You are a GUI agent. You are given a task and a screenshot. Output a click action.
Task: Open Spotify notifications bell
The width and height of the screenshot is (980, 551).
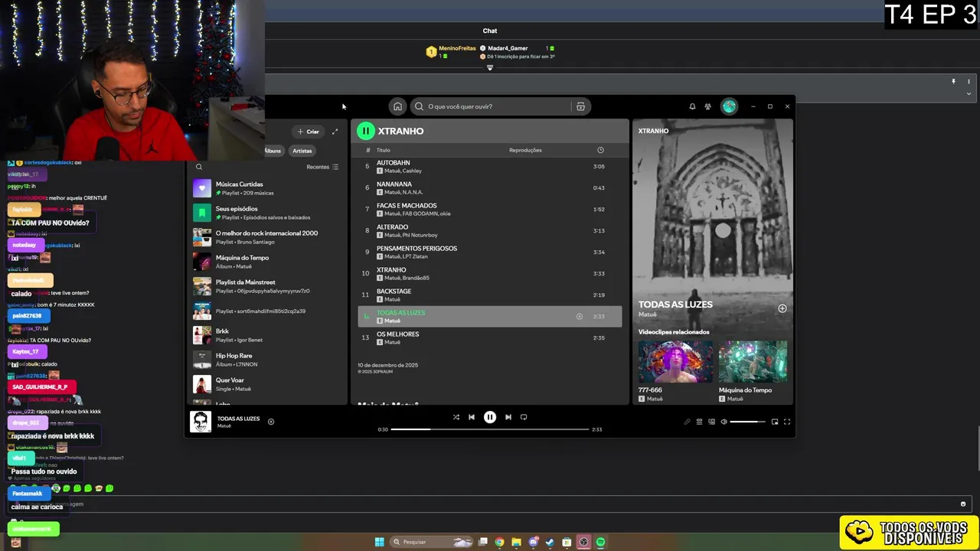pos(692,106)
